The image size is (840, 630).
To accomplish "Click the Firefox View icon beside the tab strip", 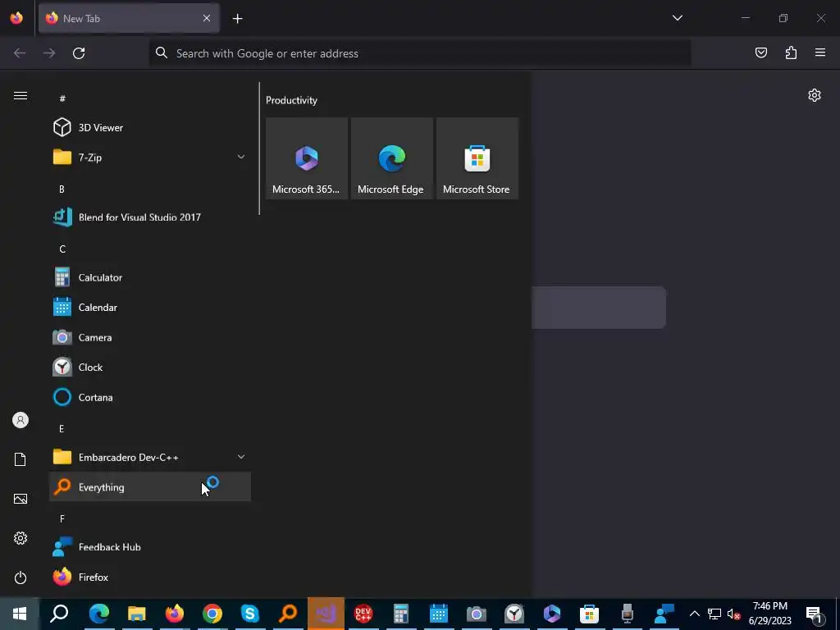I will [x=16, y=18].
